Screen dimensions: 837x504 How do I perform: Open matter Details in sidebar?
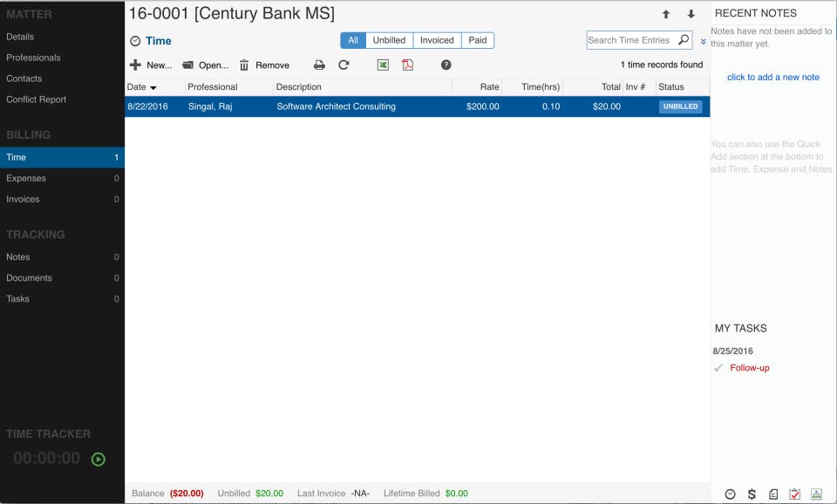click(62, 37)
